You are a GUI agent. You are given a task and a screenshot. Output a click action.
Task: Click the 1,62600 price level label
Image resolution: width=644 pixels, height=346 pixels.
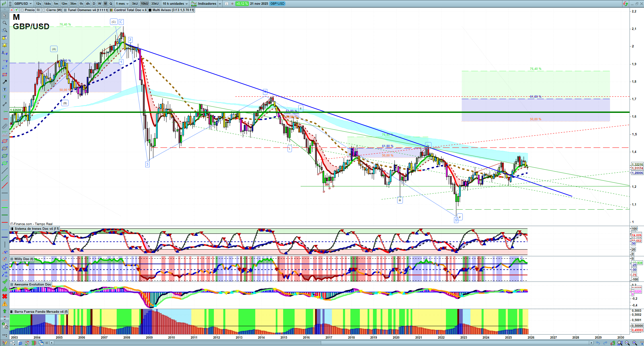click(x=16, y=110)
